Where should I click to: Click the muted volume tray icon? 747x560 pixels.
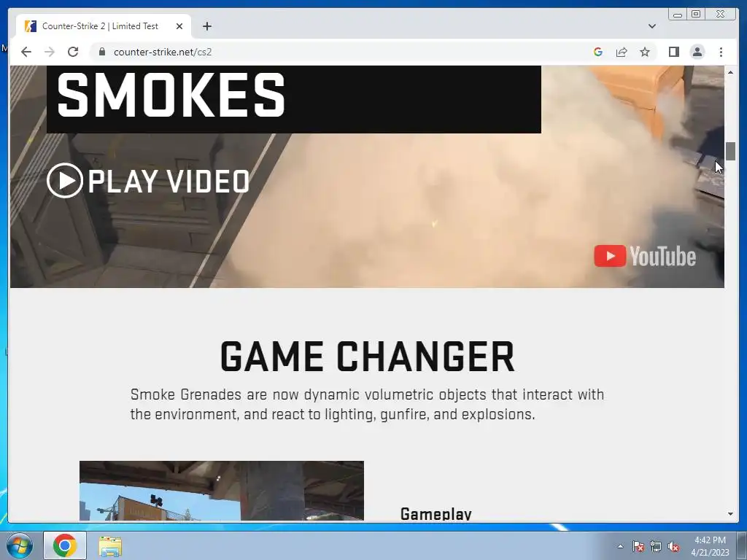pyautogui.click(x=673, y=546)
